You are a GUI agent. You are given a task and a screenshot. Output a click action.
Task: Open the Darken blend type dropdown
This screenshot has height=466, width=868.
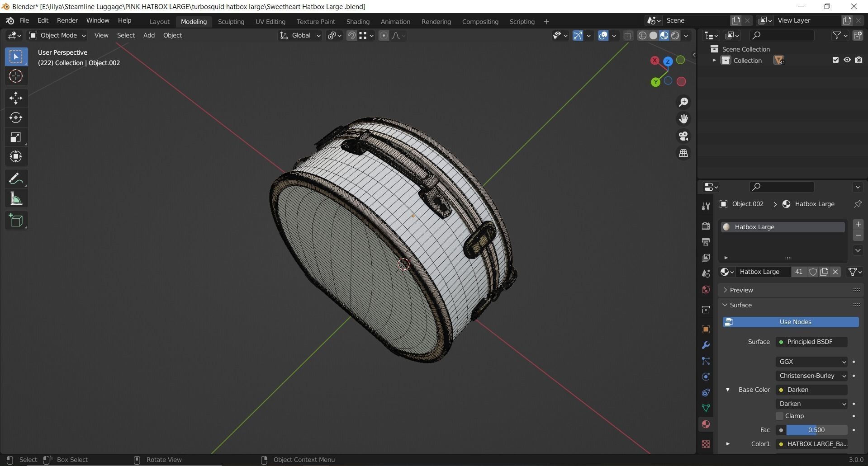812,404
